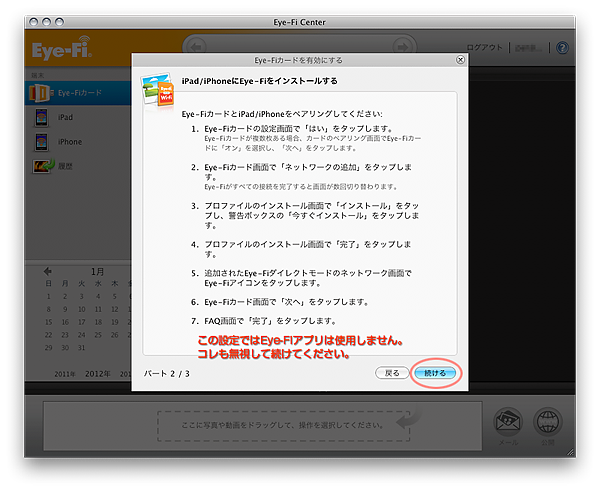Select day 1 in the calendar

(x=49, y=296)
